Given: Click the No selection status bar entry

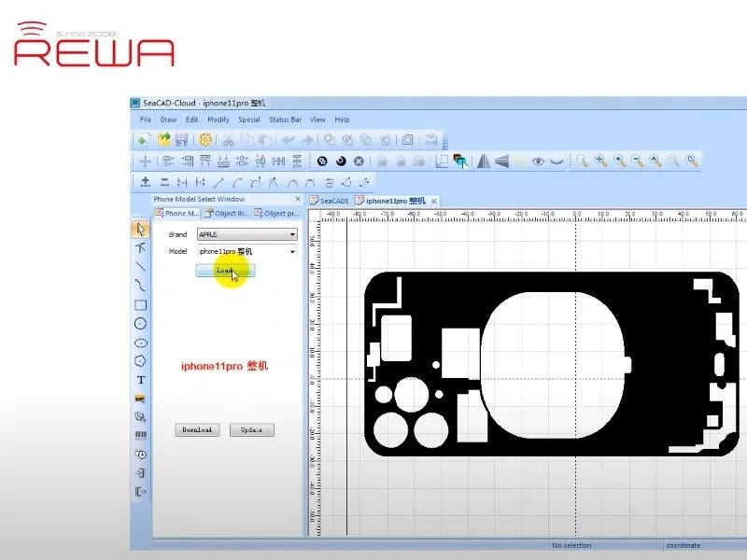Looking at the screenshot, I should (571, 545).
